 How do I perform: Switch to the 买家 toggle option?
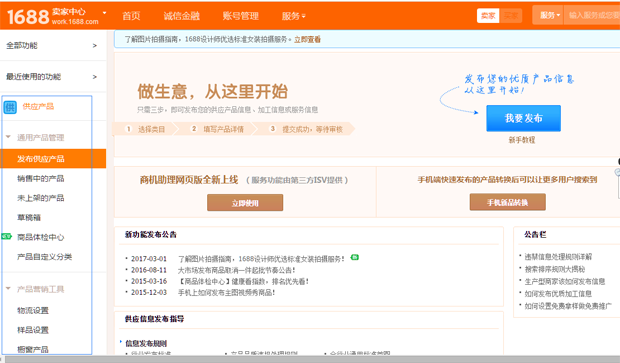point(510,16)
